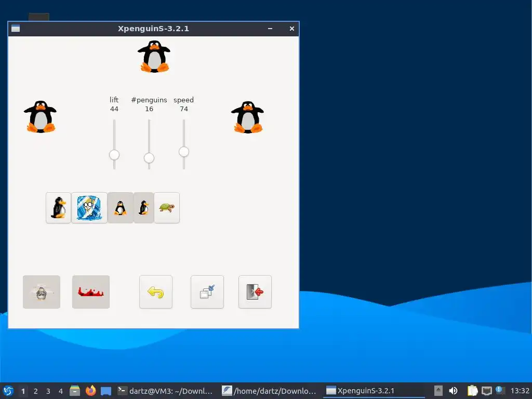This screenshot has width=532, height=399.
Task: Click the lift value 44
Action: (x=114, y=109)
